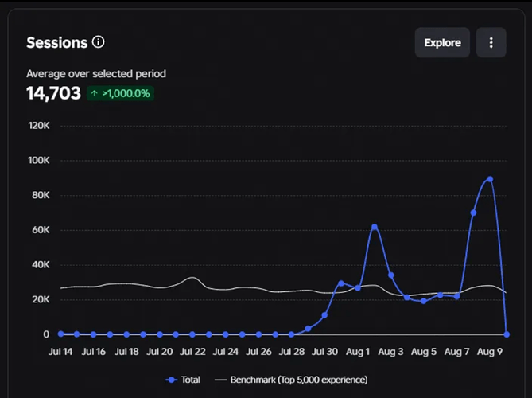Toggle the Benchmark (Top 5,000 experience) legend

291,380
